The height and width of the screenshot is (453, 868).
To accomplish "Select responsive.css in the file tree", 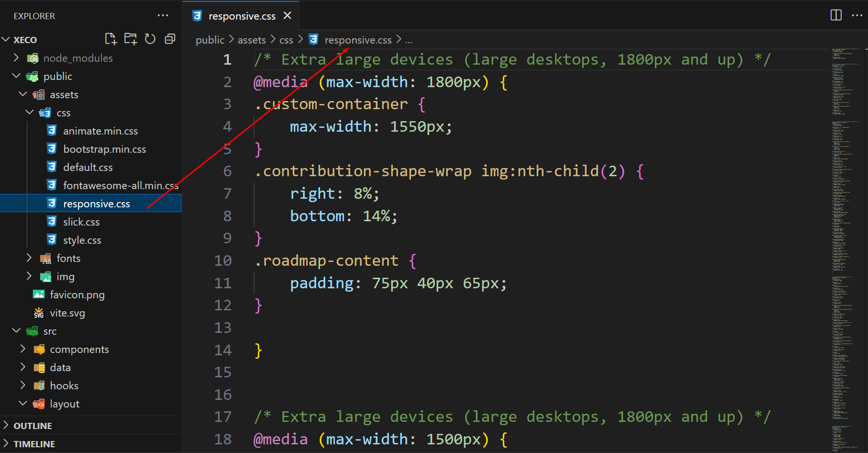I will coord(91,204).
